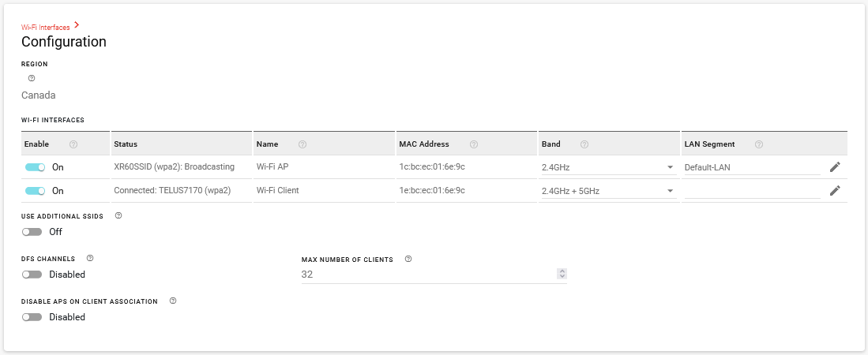Disable the Wi-Fi Client interface toggle
This screenshot has height=355, width=868.
tap(36, 190)
